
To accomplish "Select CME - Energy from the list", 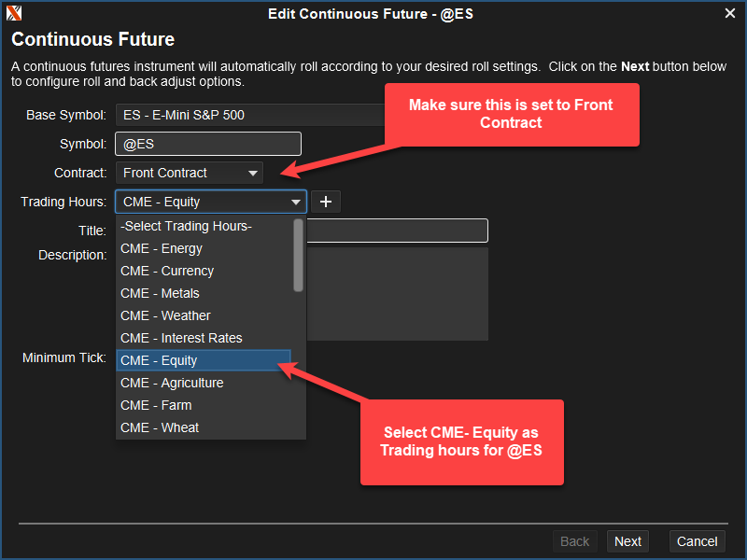I will tap(162, 248).
